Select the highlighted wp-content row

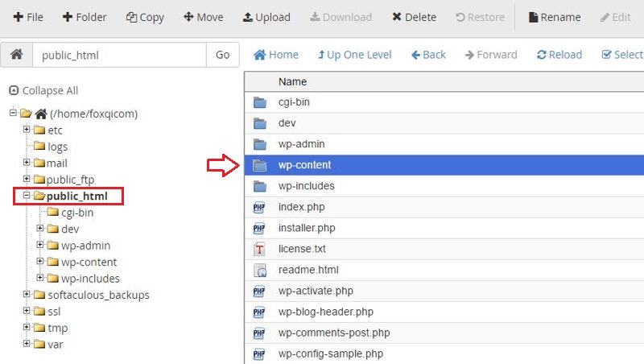point(444,165)
